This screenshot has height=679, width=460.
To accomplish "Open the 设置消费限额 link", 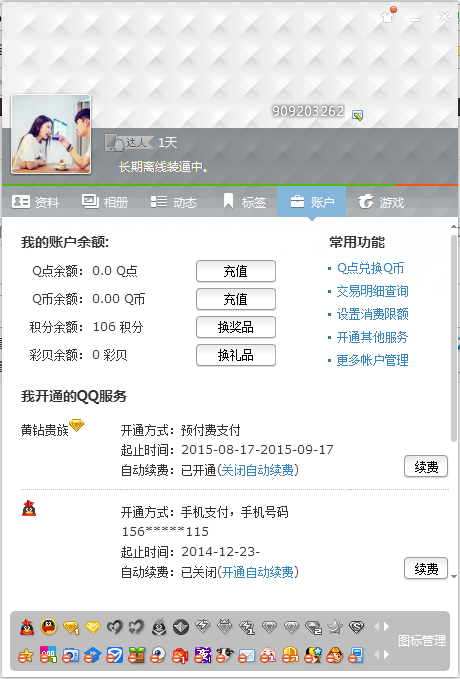I will [373, 314].
